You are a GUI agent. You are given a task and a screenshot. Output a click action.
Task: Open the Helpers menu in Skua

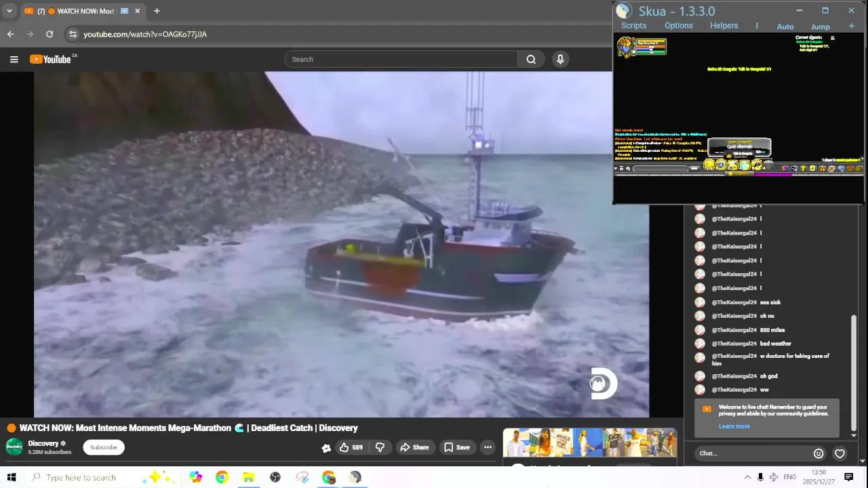click(724, 26)
